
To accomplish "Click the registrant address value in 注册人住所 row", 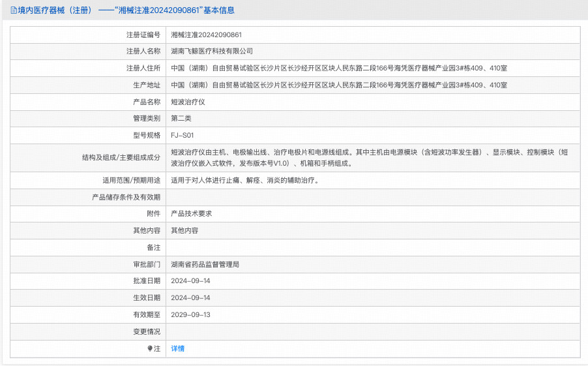I will click(x=338, y=68).
